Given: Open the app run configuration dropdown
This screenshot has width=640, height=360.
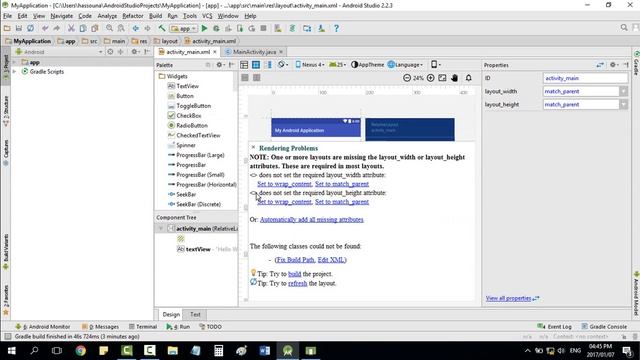Looking at the screenshot, I should [184, 29].
